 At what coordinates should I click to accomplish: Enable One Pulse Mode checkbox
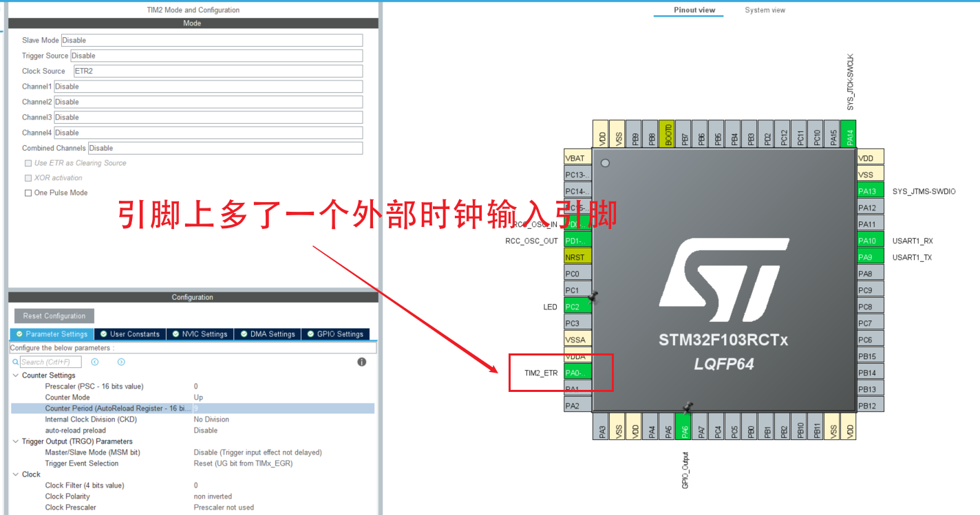coord(28,193)
